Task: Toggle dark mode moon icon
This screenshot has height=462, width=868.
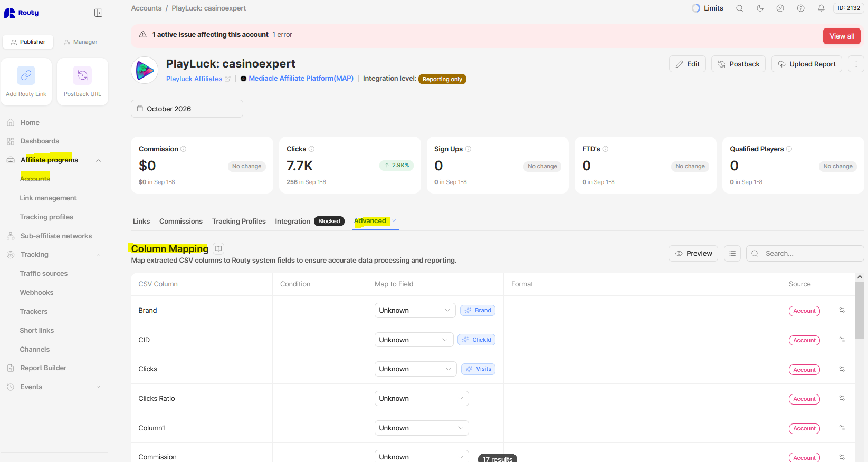Action: [x=760, y=8]
